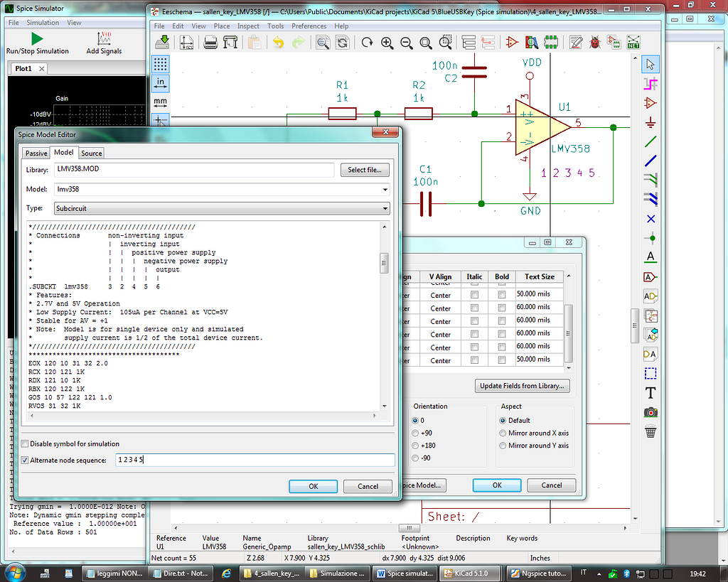
Task: Click the Delete items trash icon
Action: click(x=650, y=431)
